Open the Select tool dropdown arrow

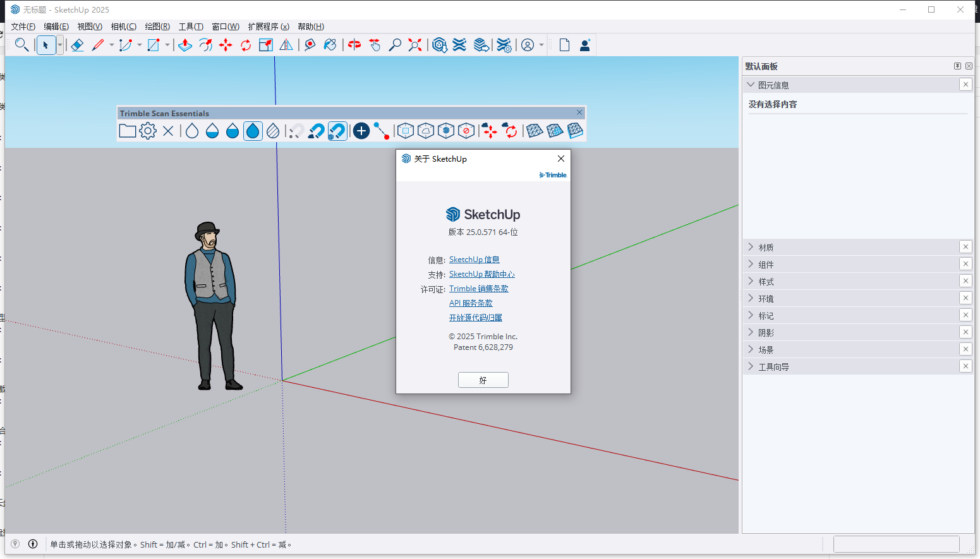[60, 45]
